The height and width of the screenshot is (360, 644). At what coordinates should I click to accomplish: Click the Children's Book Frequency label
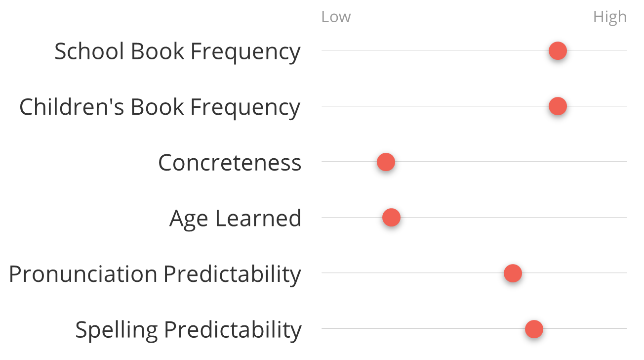(160, 107)
